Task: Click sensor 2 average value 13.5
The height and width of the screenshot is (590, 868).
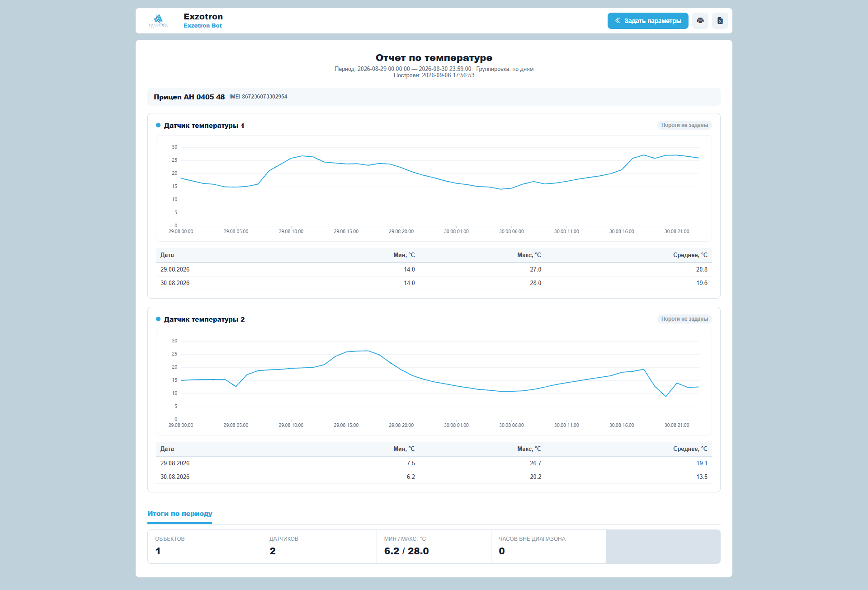Action: coord(702,477)
